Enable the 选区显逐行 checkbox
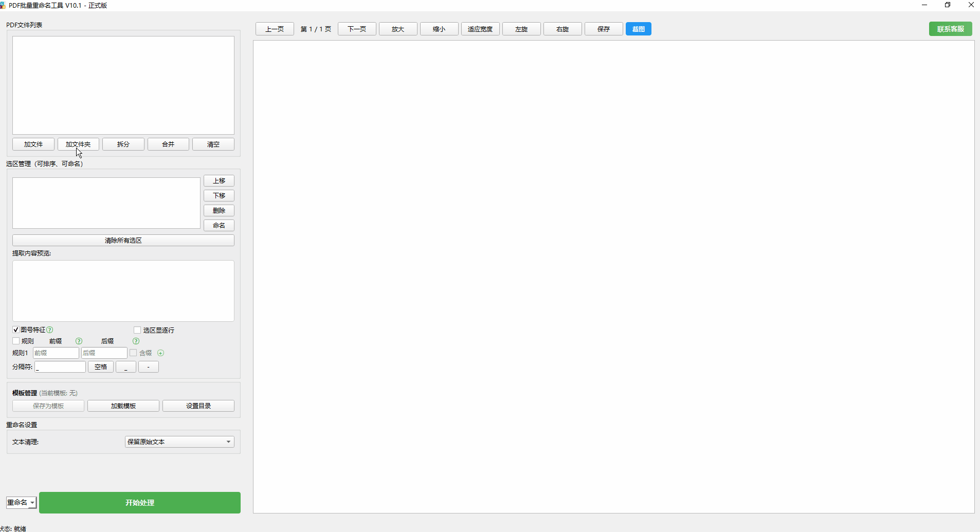This screenshot has height=532, width=980. pyautogui.click(x=137, y=330)
